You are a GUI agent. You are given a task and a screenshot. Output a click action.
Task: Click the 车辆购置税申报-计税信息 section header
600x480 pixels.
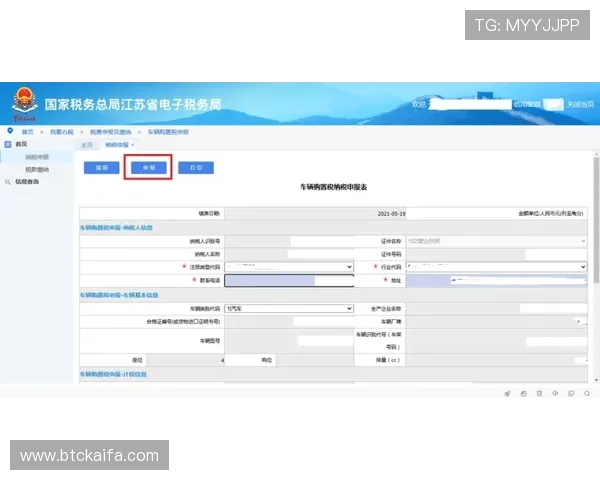click(113, 374)
